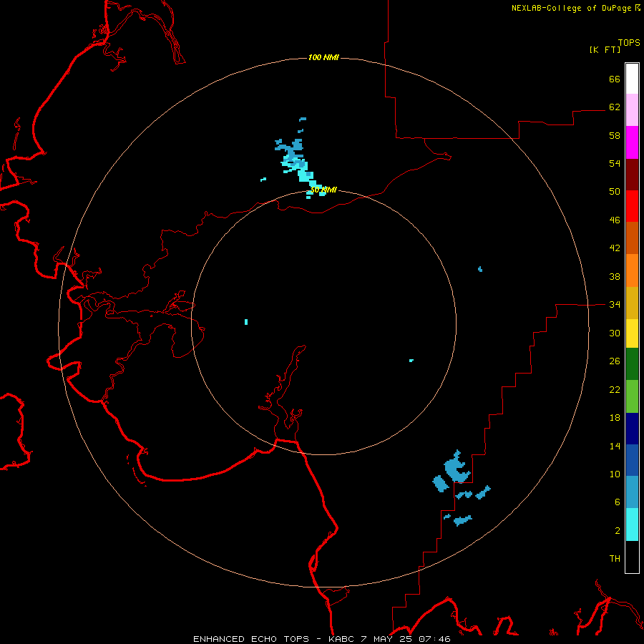
Task: Click the [K FT] units label
Action: pyautogui.click(x=605, y=49)
